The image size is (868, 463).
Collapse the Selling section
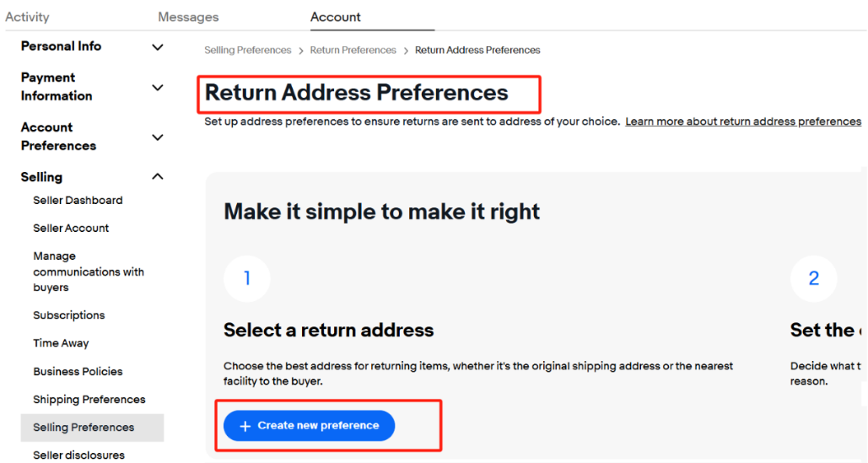(157, 177)
